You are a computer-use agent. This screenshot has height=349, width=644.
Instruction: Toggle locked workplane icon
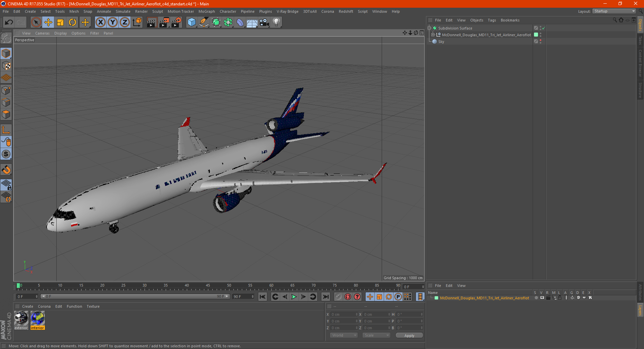click(6, 185)
